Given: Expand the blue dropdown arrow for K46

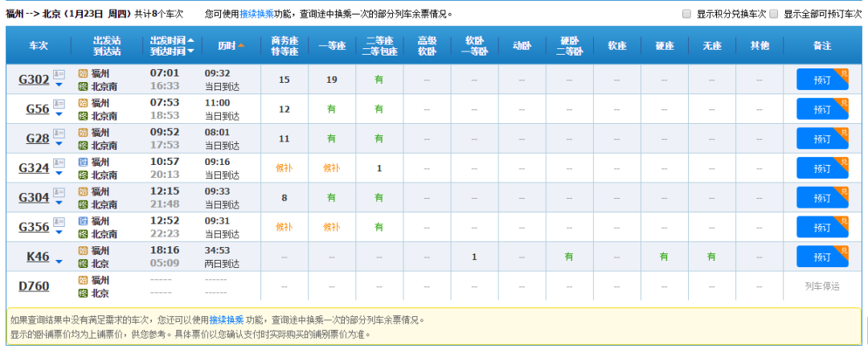Looking at the screenshot, I should tap(59, 261).
